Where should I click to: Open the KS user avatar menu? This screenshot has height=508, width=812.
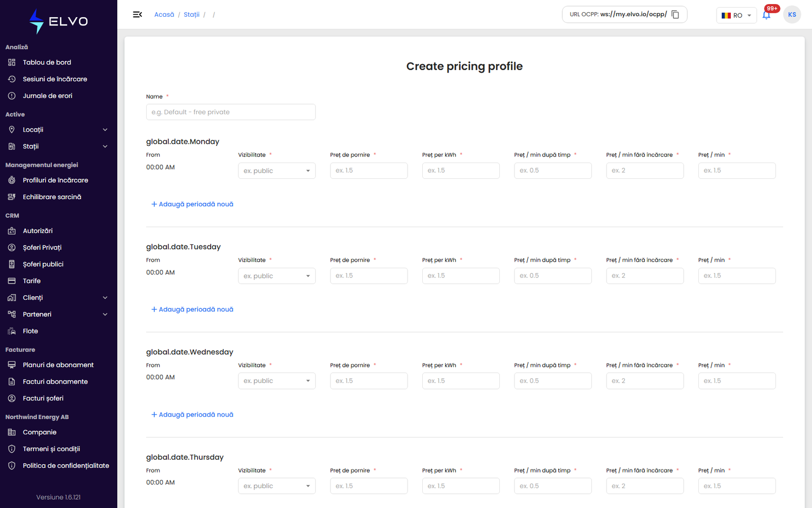point(792,15)
